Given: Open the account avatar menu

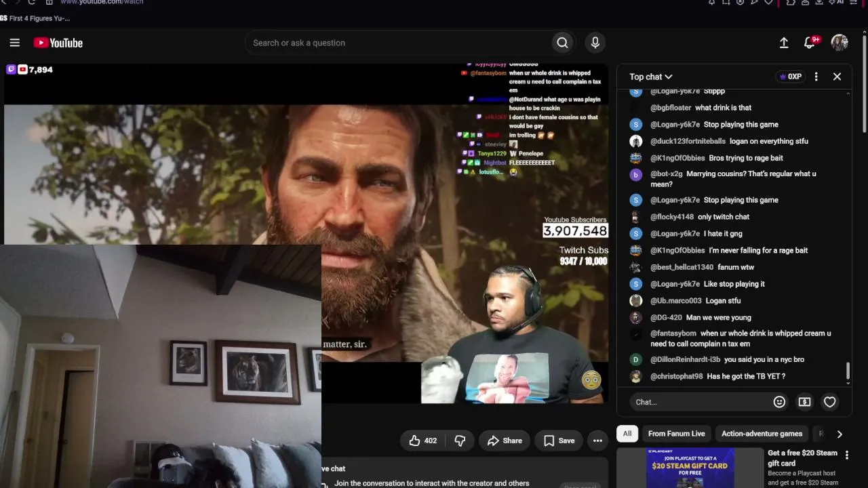Looking at the screenshot, I should click(x=840, y=43).
